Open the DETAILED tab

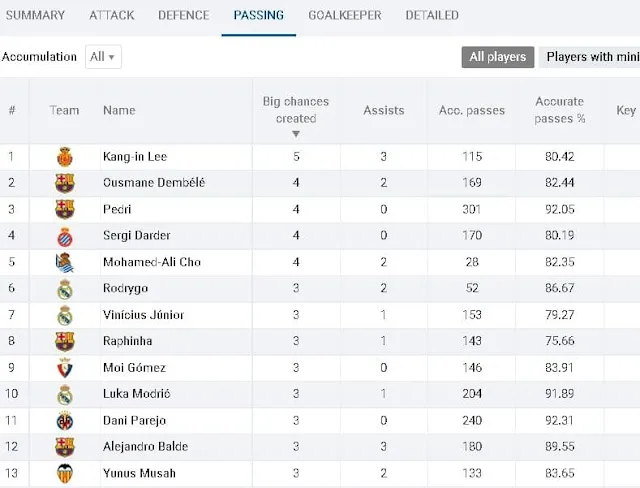[x=432, y=16]
